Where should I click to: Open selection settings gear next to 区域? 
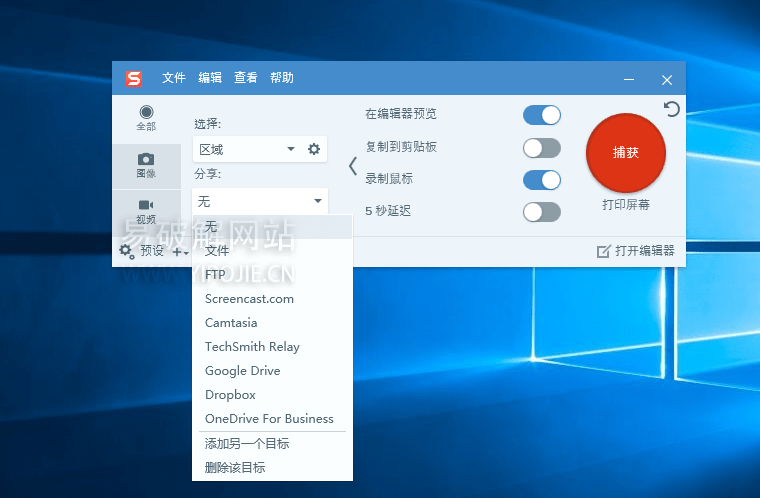(x=314, y=149)
